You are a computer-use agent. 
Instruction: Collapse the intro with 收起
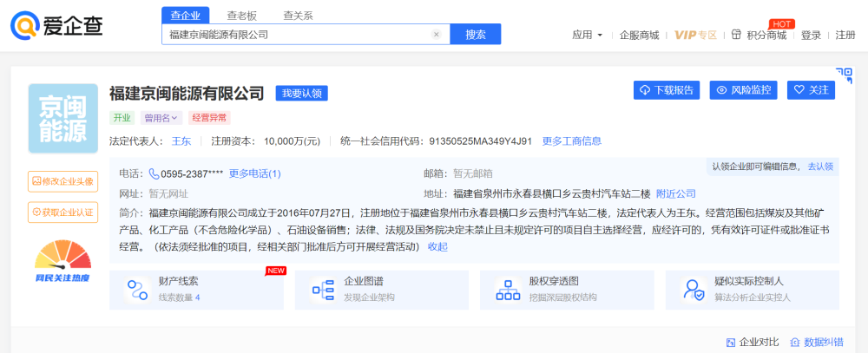pos(437,247)
